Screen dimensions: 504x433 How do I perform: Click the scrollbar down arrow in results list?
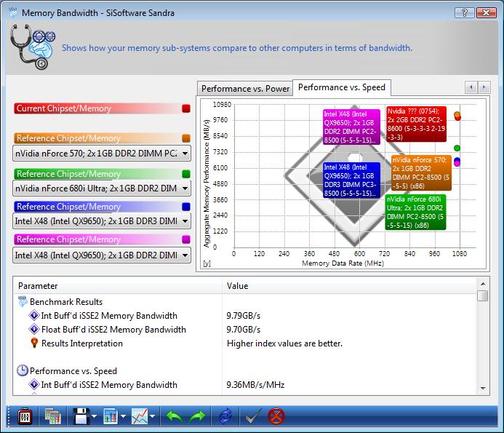(483, 389)
